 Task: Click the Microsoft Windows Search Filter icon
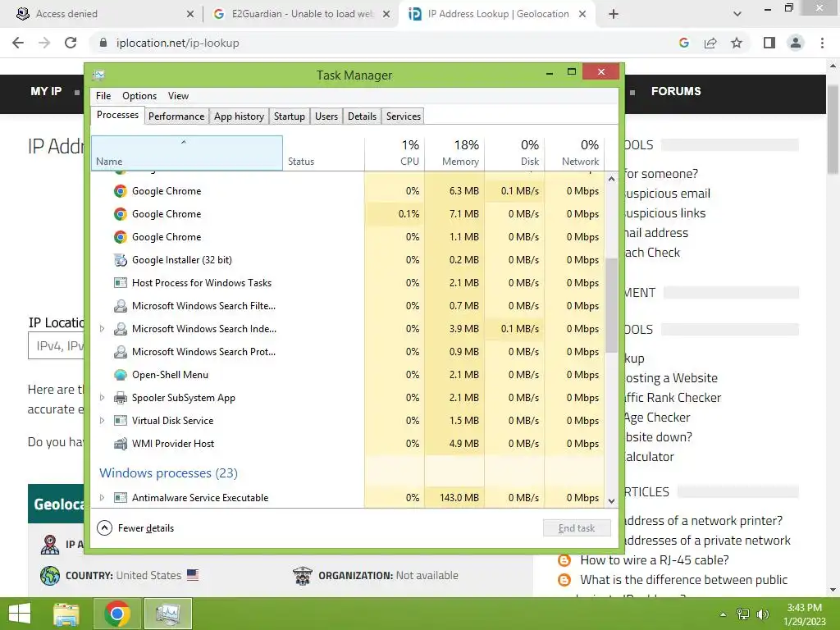pos(121,306)
